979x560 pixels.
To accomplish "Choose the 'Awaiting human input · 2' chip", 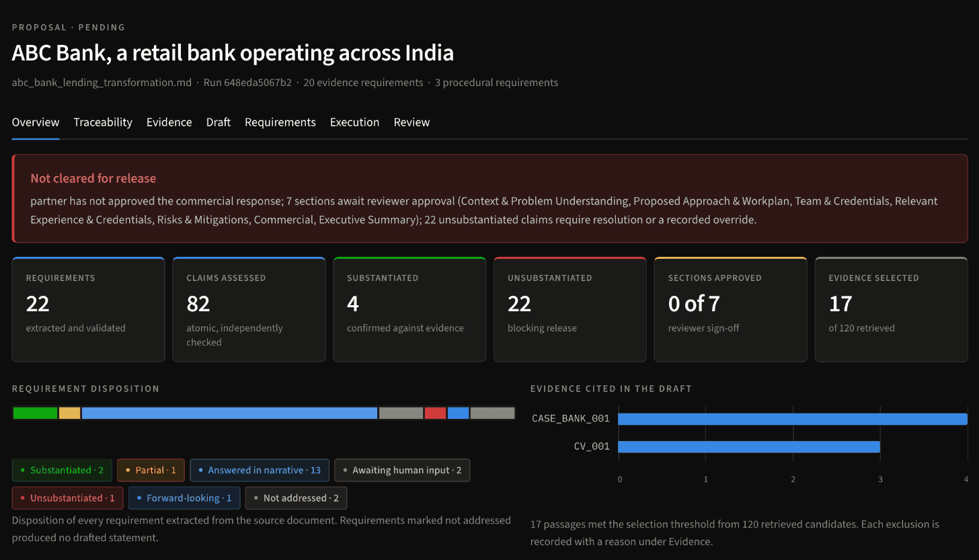I will [x=402, y=471].
